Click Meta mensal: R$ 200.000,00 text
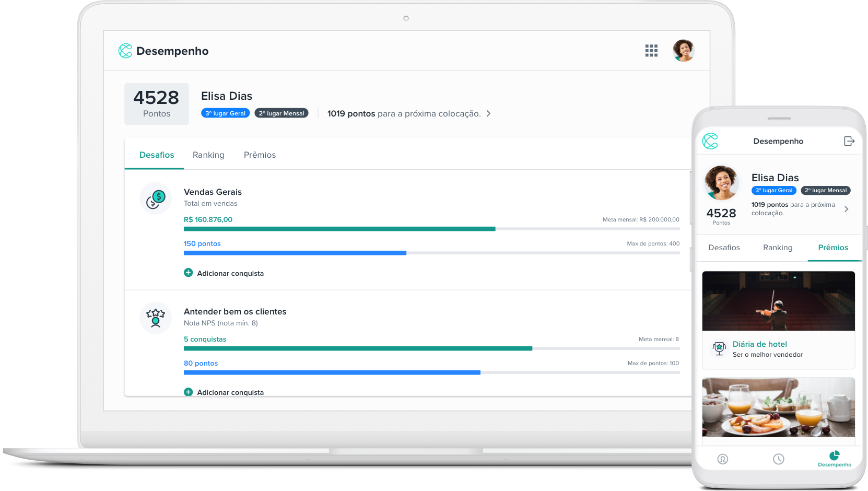The width and height of the screenshot is (868, 491). pos(641,219)
